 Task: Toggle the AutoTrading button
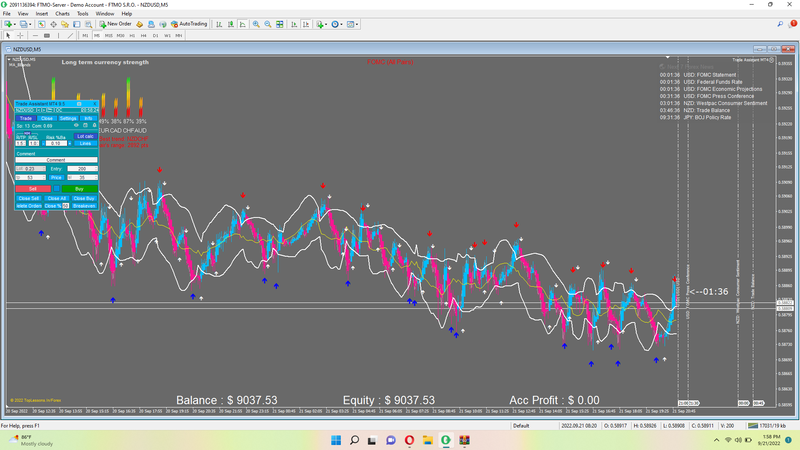point(188,23)
